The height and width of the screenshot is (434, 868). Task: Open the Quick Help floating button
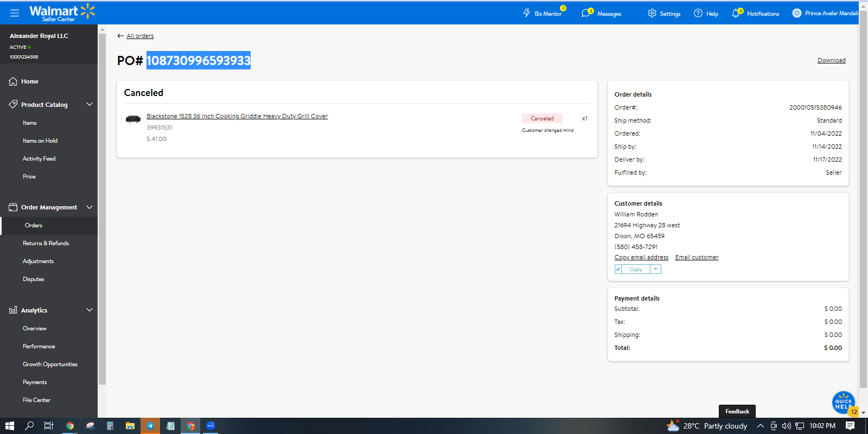coord(844,403)
